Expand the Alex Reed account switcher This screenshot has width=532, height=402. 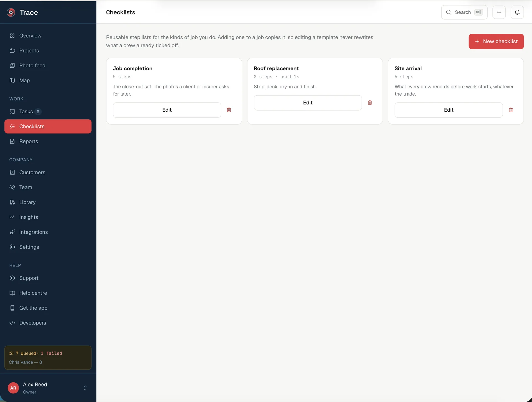[x=85, y=388]
